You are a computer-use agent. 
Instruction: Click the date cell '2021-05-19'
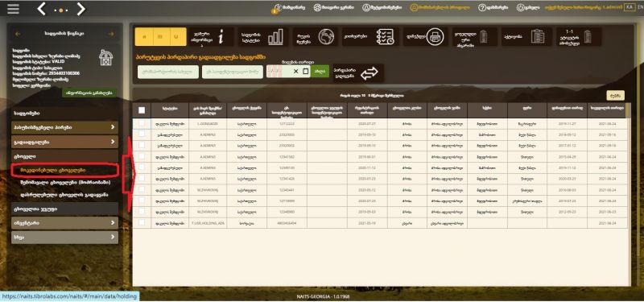(367, 222)
